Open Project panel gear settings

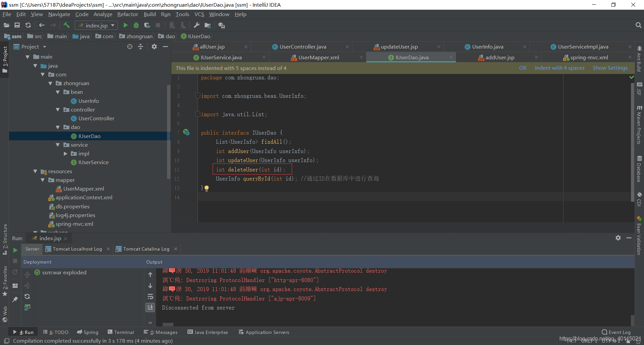click(154, 47)
